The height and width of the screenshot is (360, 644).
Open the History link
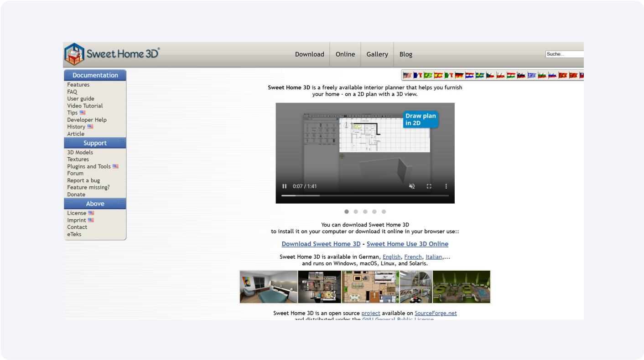[x=76, y=127]
